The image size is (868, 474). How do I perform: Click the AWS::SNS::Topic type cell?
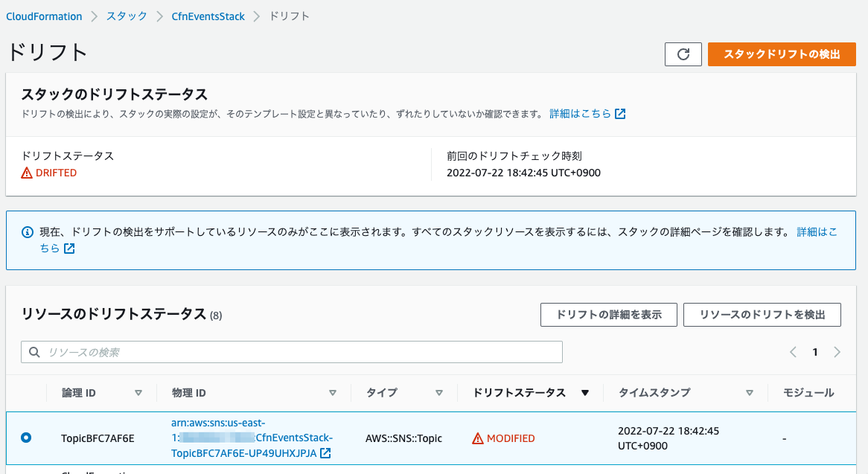point(403,438)
